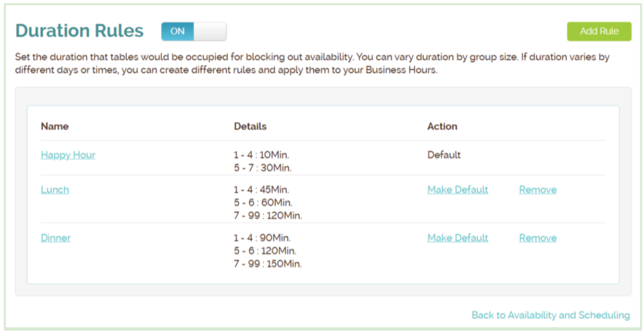Click the Duration Rules page heading

pos(80,31)
